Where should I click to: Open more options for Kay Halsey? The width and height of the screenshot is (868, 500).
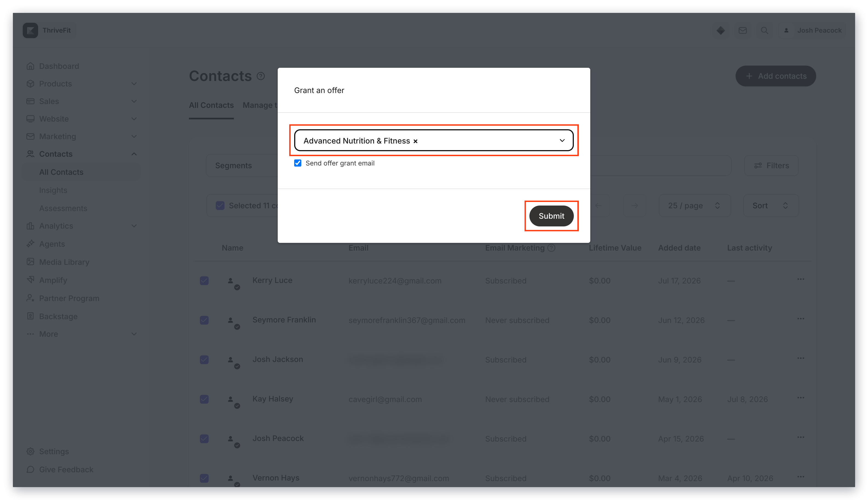coord(800,398)
